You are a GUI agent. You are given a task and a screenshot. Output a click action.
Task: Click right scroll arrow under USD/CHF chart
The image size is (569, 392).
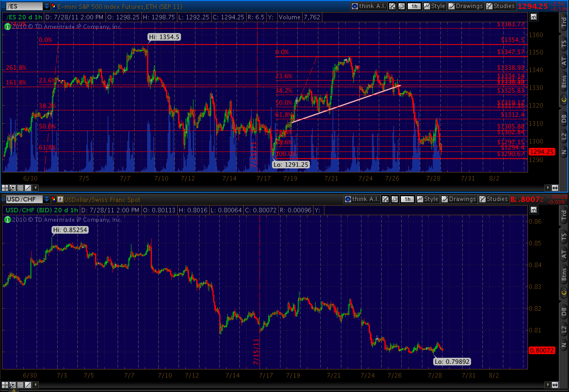pos(547,385)
